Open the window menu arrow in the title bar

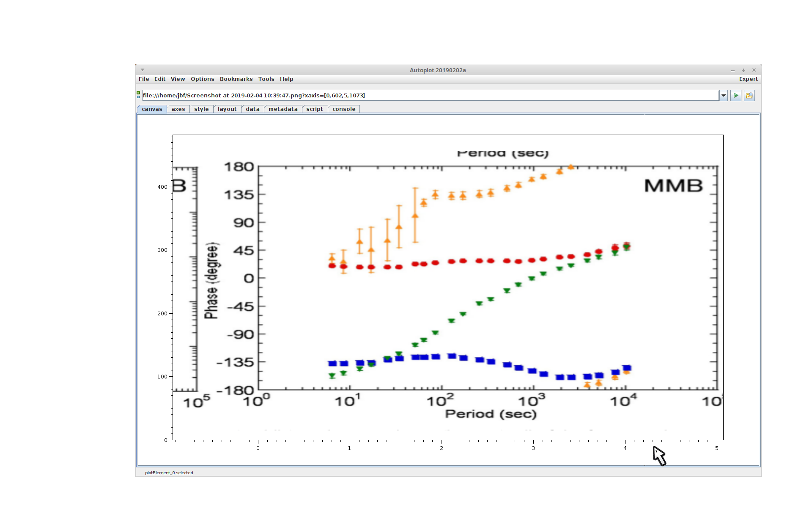click(143, 70)
